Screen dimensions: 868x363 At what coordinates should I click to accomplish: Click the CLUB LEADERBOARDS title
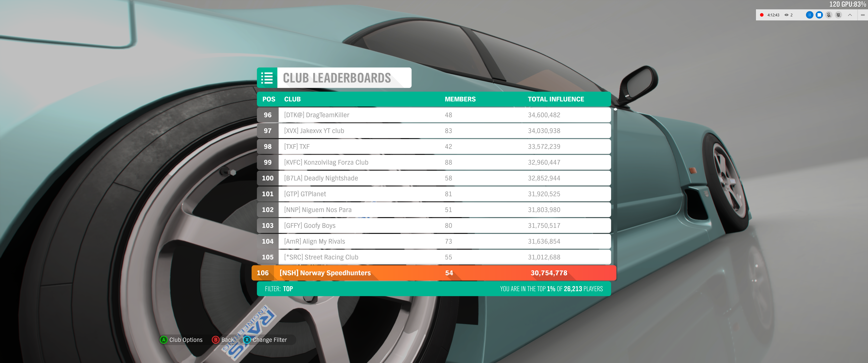[337, 78]
